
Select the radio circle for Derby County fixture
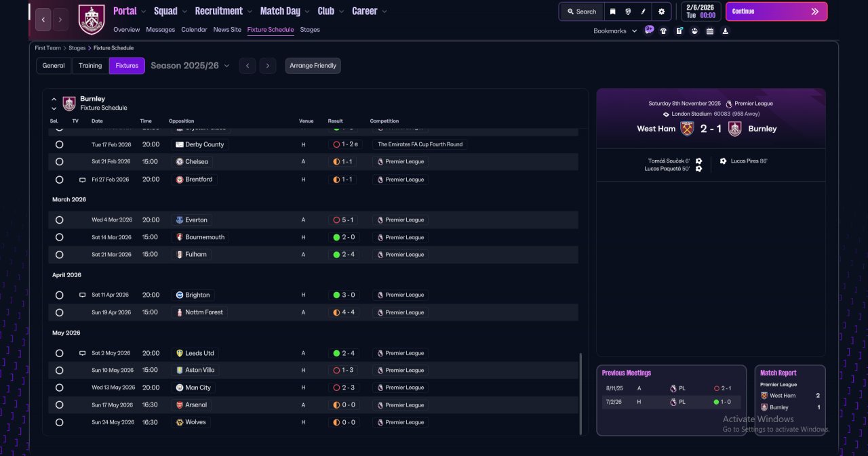coord(59,144)
